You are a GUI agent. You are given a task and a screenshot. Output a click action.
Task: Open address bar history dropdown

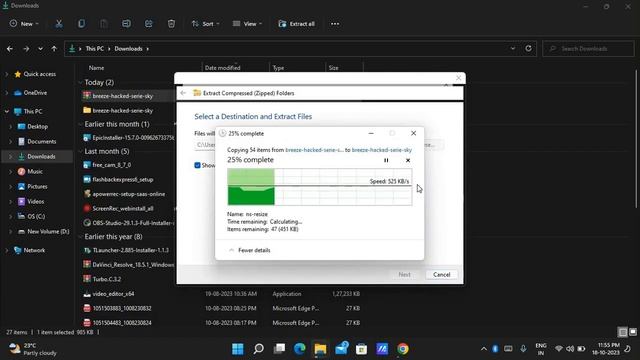pos(513,48)
